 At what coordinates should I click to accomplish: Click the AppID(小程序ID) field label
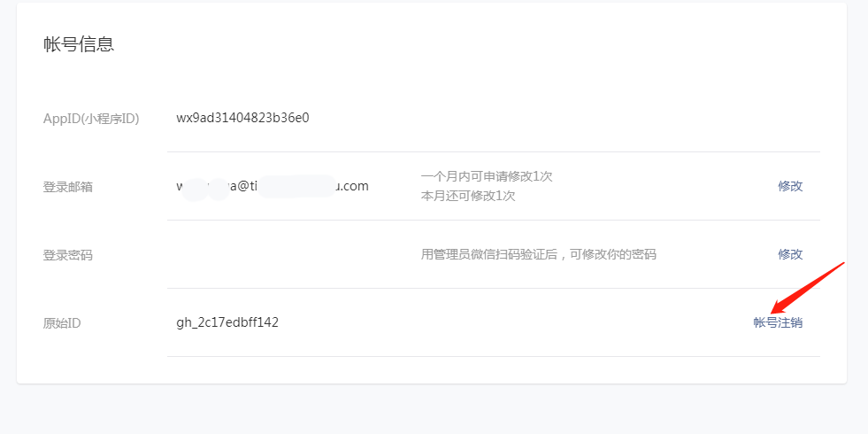click(91, 119)
